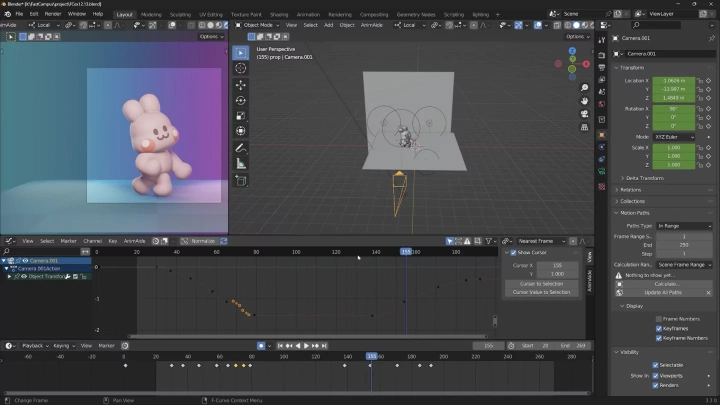Jump to next keyframe
The height and width of the screenshot is (405, 720).
click(x=315, y=346)
